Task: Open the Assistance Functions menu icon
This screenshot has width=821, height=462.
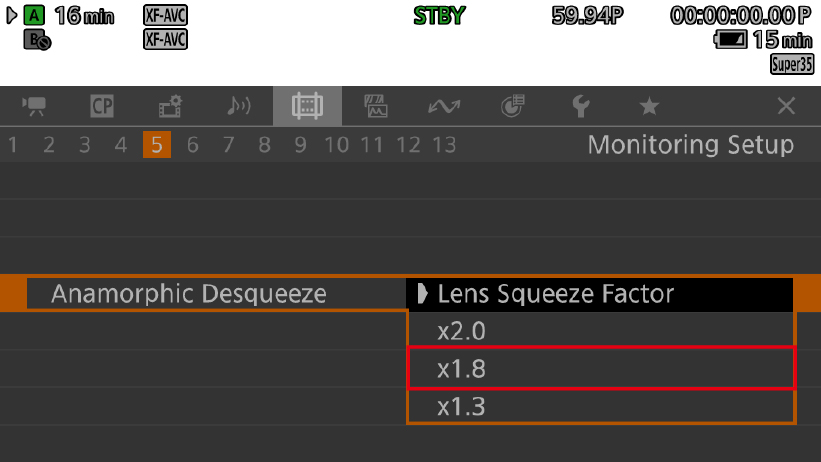Action: (x=375, y=106)
